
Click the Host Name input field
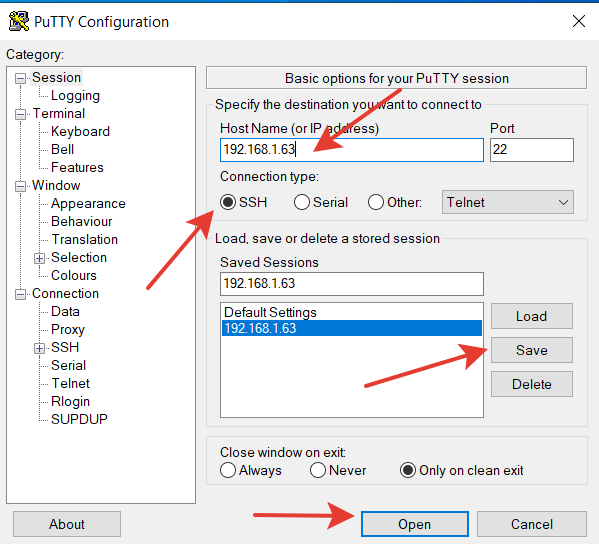point(352,150)
